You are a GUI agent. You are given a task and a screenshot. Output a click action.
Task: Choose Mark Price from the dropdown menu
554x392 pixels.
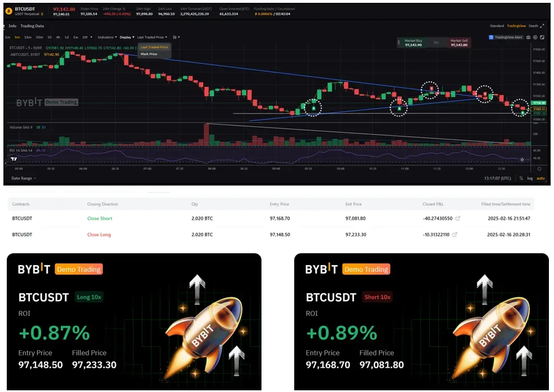[x=149, y=54]
